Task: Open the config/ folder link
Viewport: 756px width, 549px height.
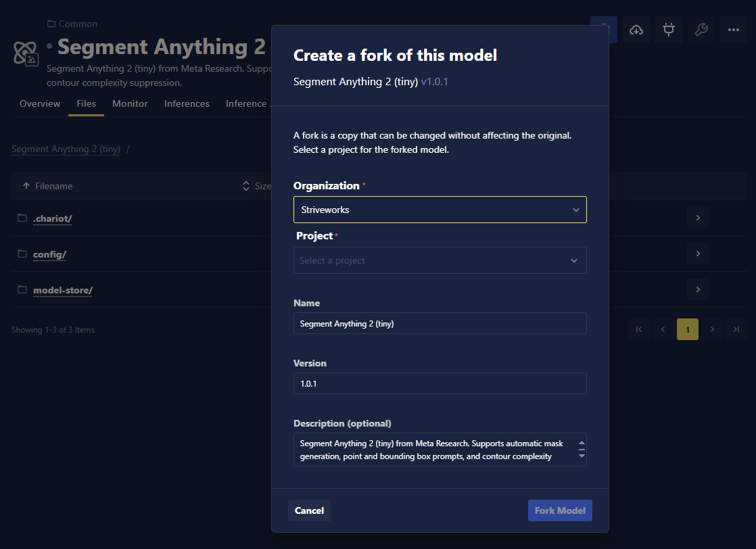Action: [49, 254]
